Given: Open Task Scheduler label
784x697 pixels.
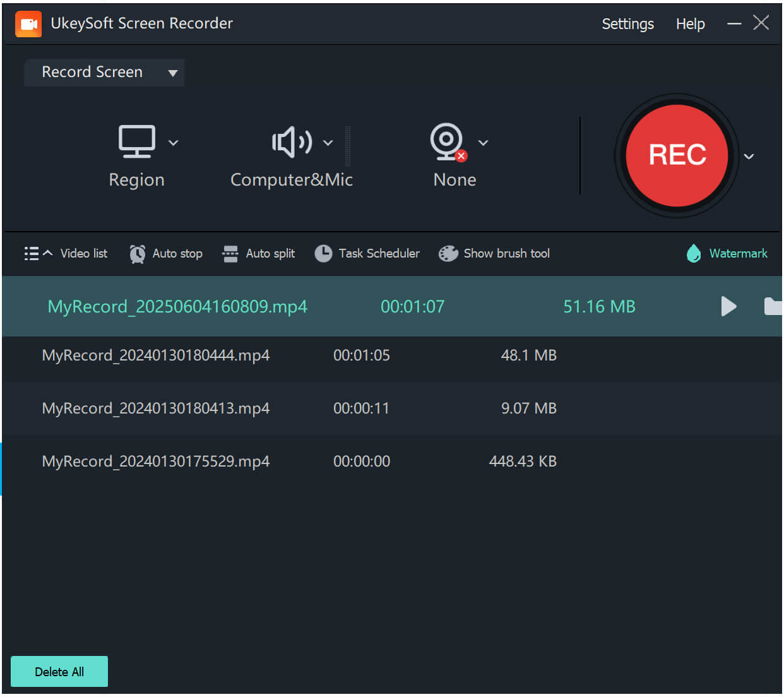Looking at the screenshot, I should (x=379, y=253).
